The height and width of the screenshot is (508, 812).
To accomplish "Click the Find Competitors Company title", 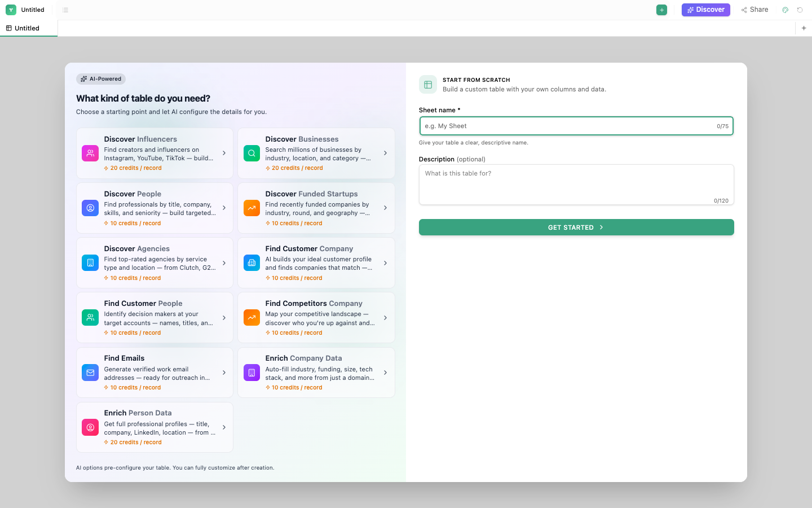I will (x=314, y=303).
